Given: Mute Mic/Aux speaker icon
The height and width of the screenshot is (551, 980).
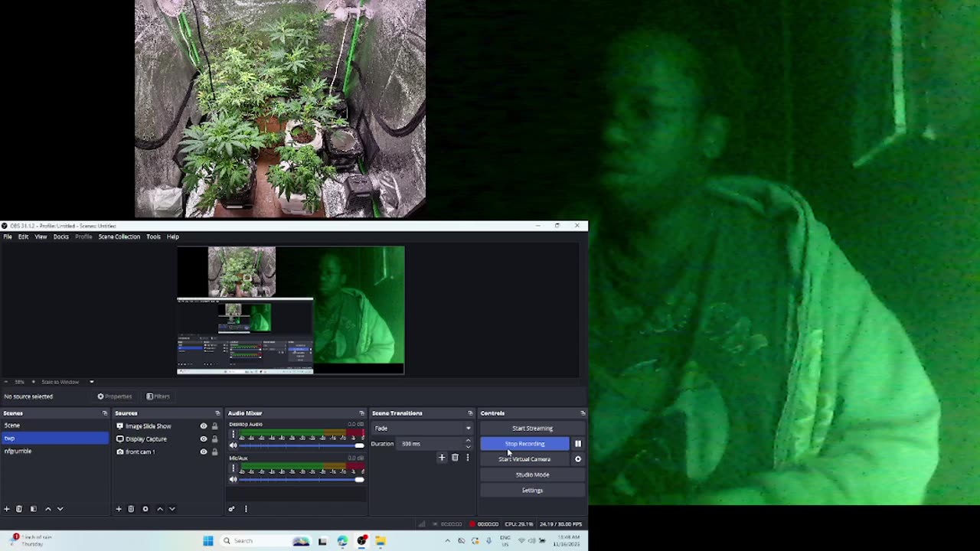Looking at the screenshot, I should click(x=234, y=480).
